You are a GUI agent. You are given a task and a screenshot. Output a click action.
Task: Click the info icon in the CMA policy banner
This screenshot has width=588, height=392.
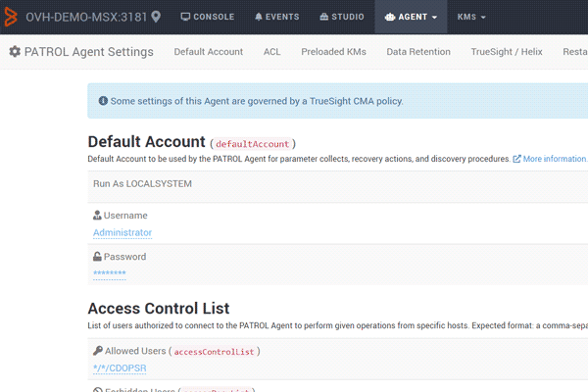103,101
